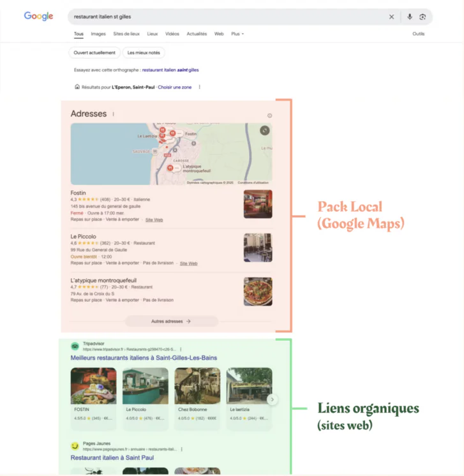Click Choisir une zone link

(175, 87)
